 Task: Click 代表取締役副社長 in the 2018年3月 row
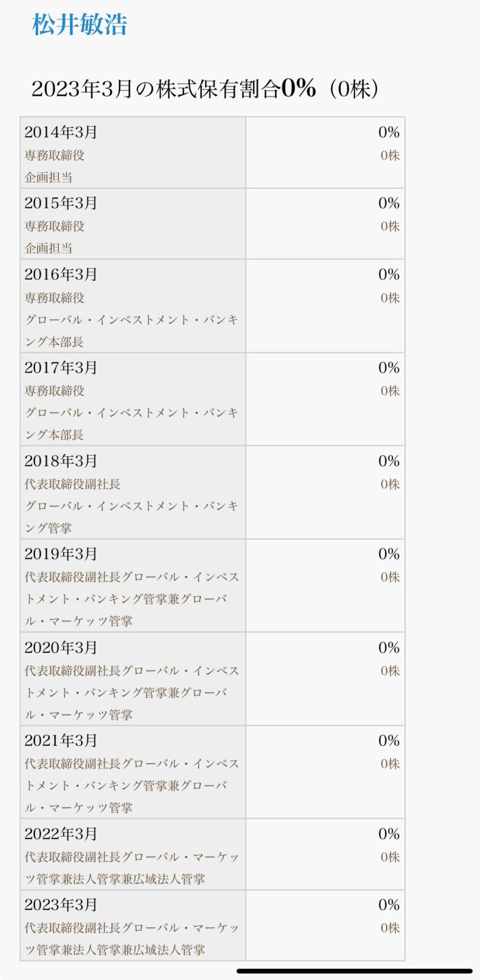[73, 484]
